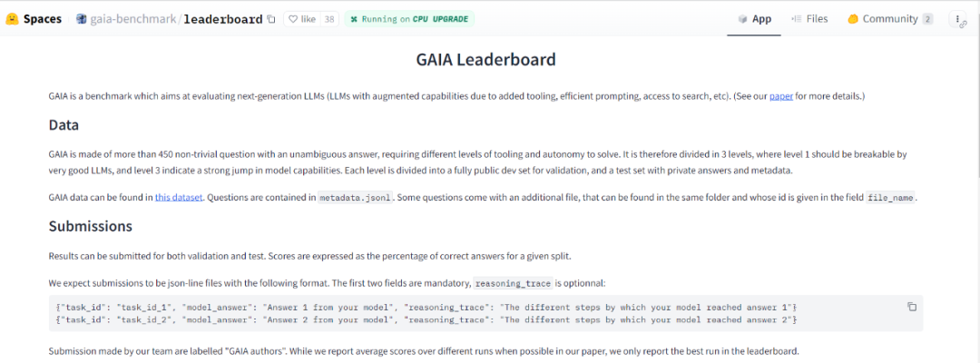The height and width of the screenshot is (363, 980).
Task: Open the Community tab
Action: (x=882, y=19)
